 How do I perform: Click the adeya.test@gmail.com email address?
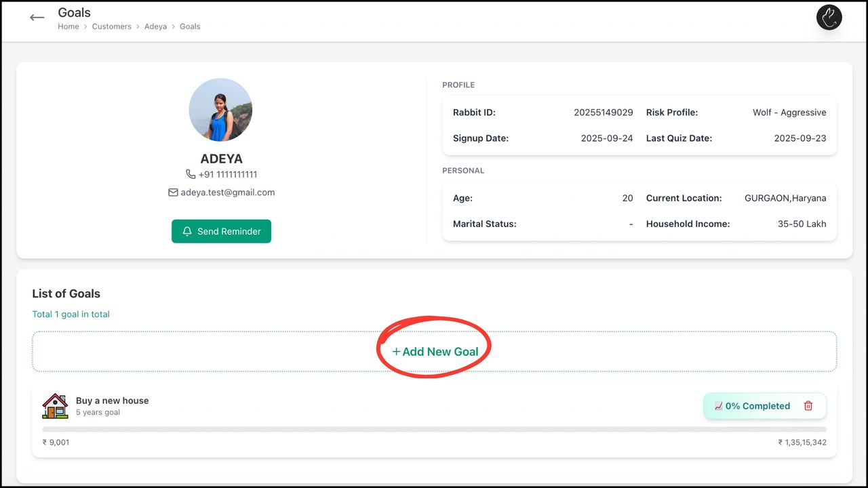227,192
